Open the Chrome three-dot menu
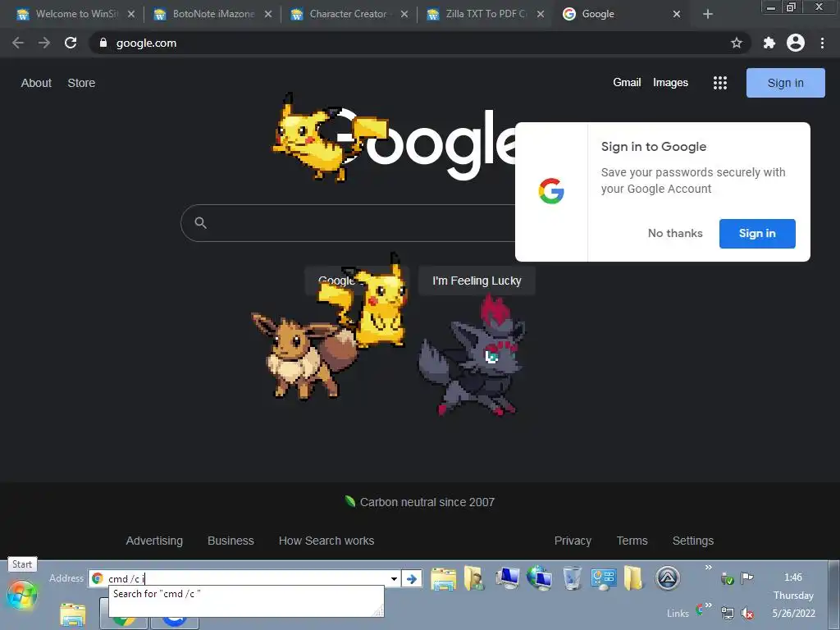The image size is (840, 630). 822,43
